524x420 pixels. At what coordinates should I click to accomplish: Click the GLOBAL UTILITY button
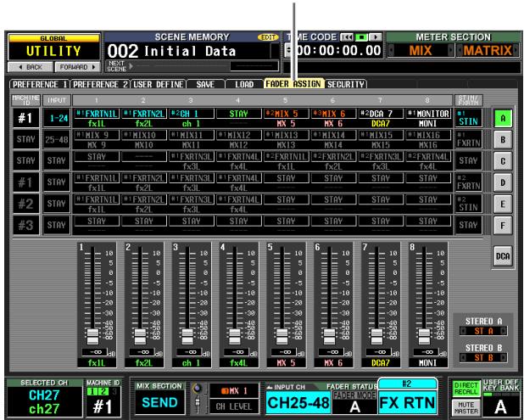pos(53,48)
